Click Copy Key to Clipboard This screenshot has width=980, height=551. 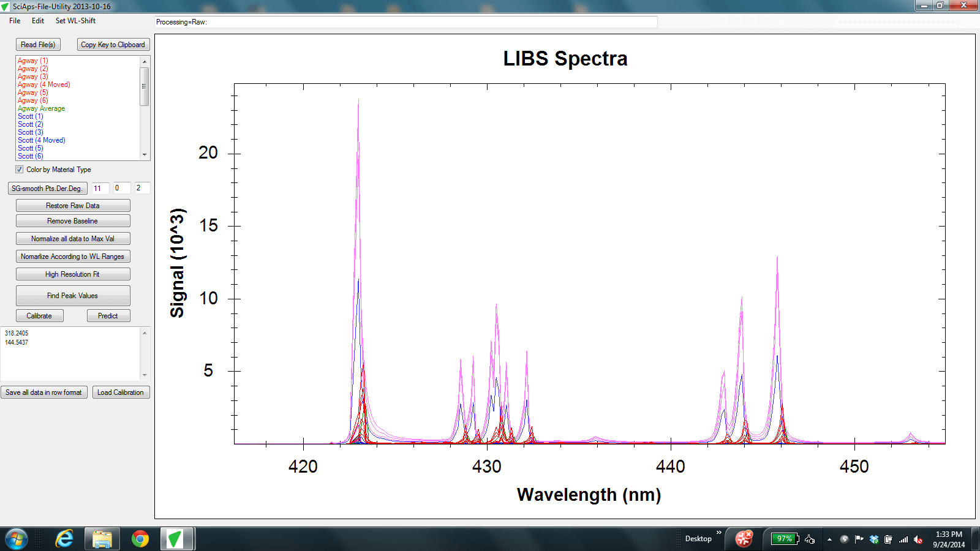point(113,45)
